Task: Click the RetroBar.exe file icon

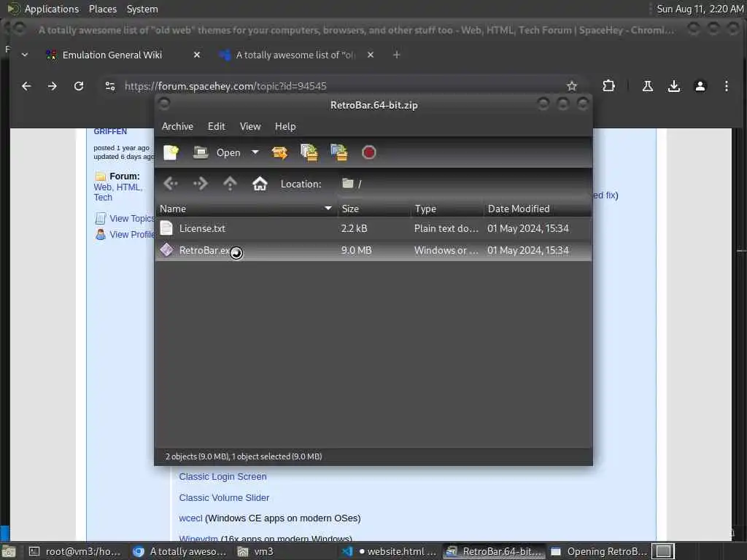Action: [x=166, y=250]
